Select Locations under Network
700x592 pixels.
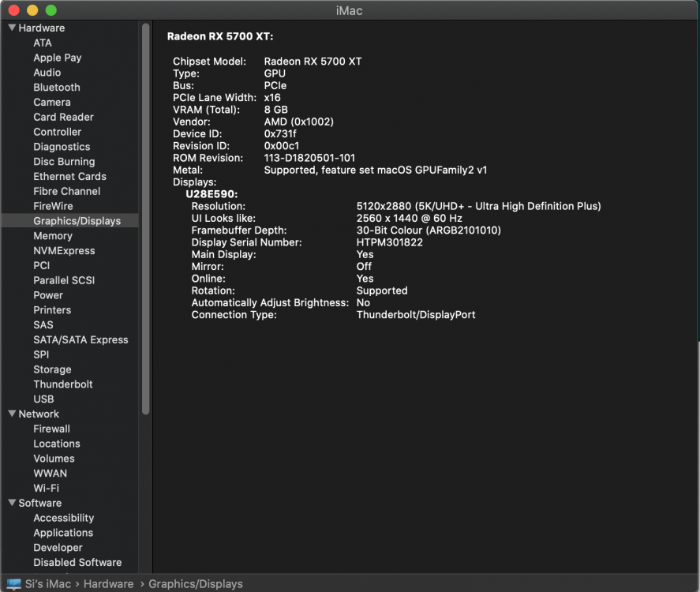pyautogui.click(x=57, y=444)
